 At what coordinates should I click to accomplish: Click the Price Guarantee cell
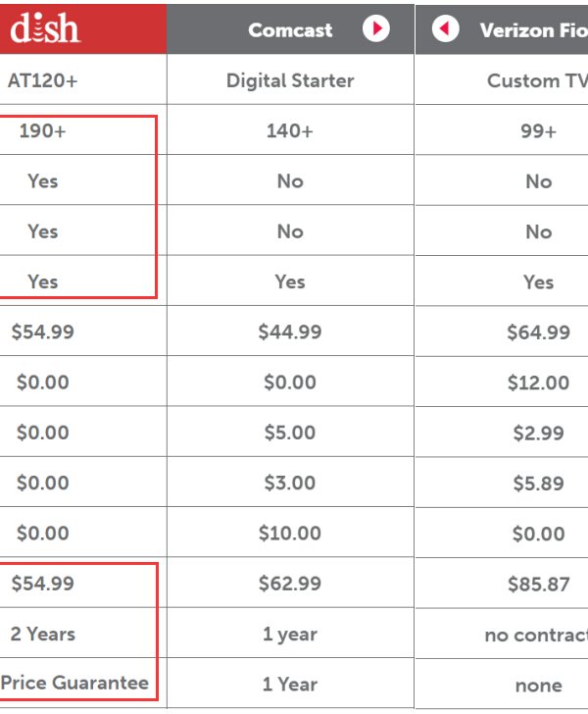74,684
